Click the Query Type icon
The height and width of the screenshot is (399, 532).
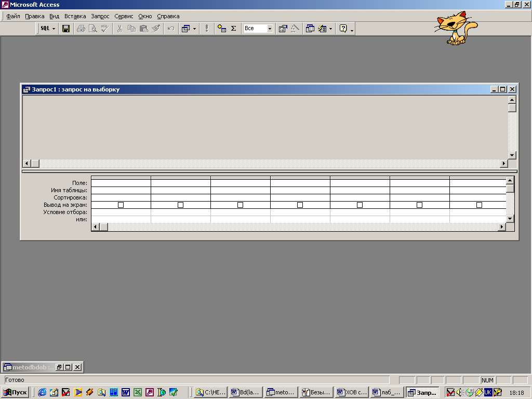pos(185,29)
